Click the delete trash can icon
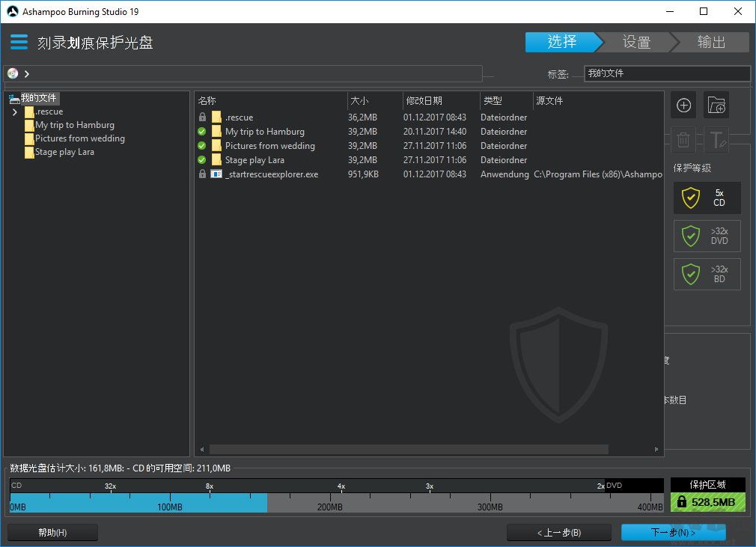The image size is (756, 547). point(683,139)
